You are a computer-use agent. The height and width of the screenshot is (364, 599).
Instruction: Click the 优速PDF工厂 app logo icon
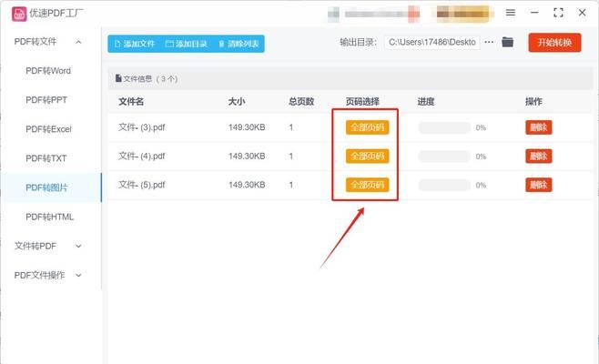19,15
